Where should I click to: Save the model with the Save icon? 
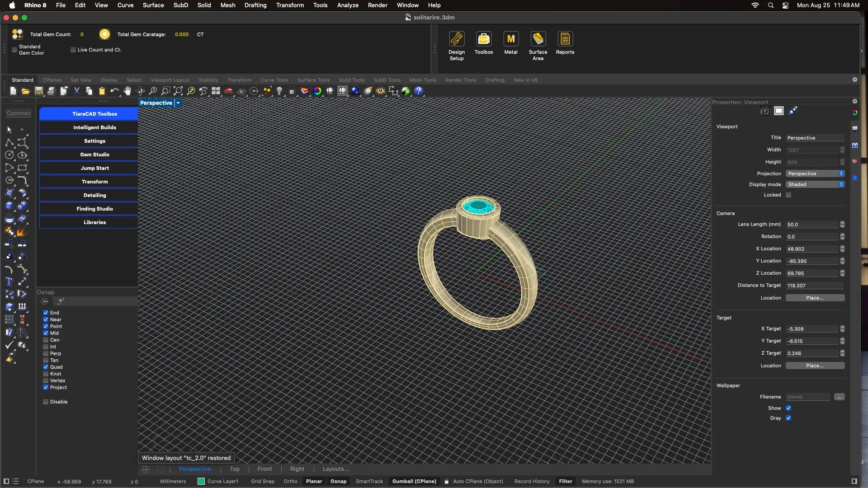click(38, 91)
